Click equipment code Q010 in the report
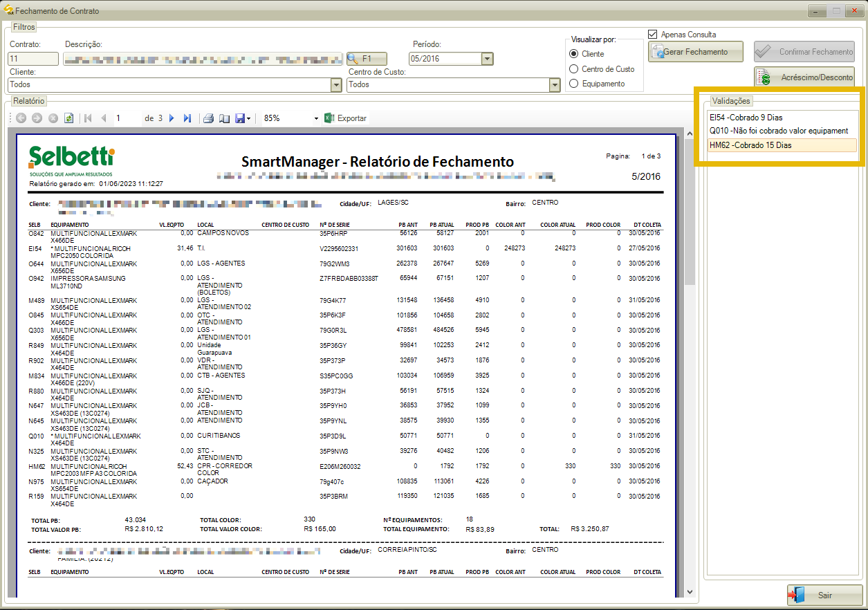Screen dimensions: 868x610 tap(36, 436)
